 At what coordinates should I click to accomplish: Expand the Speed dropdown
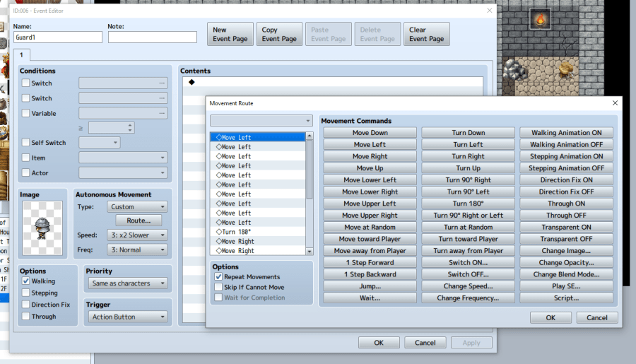[138, 235]
